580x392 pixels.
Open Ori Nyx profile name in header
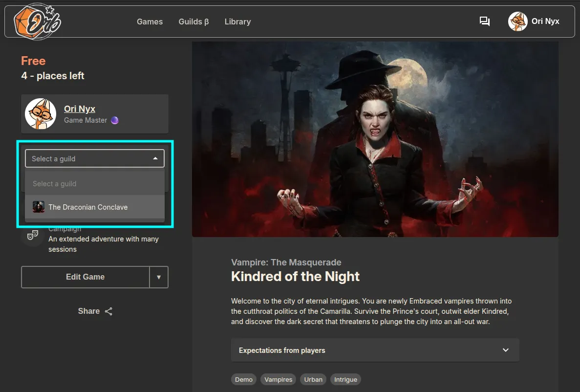[x=545, y=22]
